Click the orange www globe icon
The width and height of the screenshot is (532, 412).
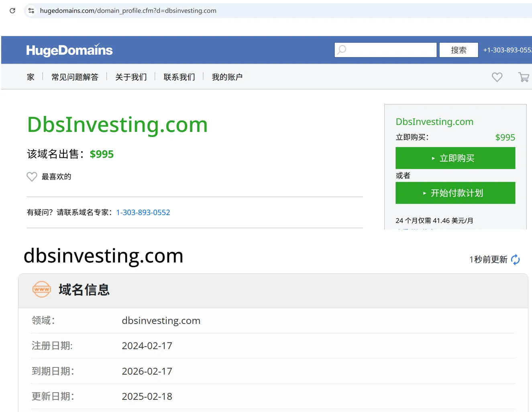point(42,289)
